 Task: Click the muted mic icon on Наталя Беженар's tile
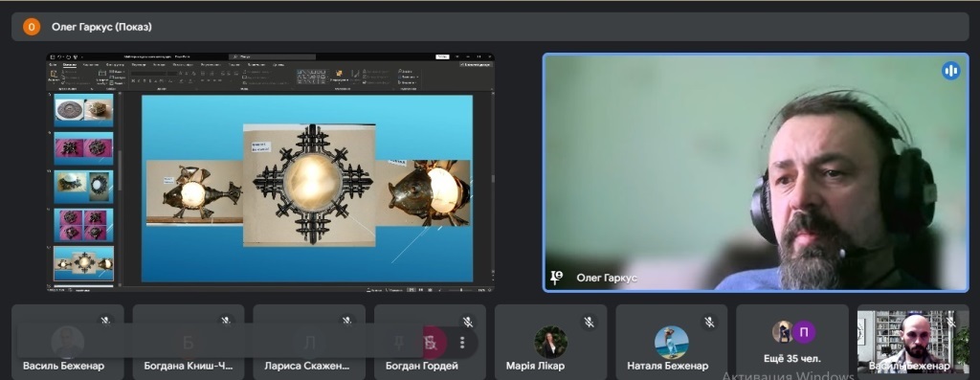[709, 322]
